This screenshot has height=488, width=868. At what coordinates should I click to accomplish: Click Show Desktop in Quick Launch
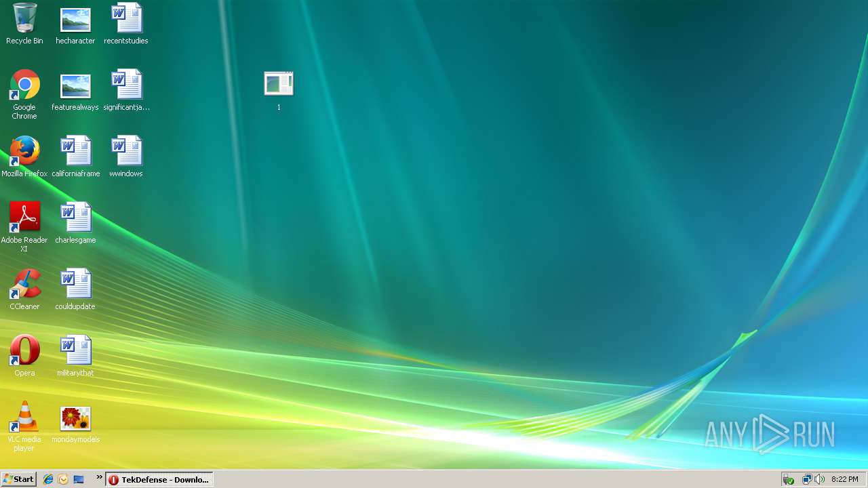click(x=79, y=479)
